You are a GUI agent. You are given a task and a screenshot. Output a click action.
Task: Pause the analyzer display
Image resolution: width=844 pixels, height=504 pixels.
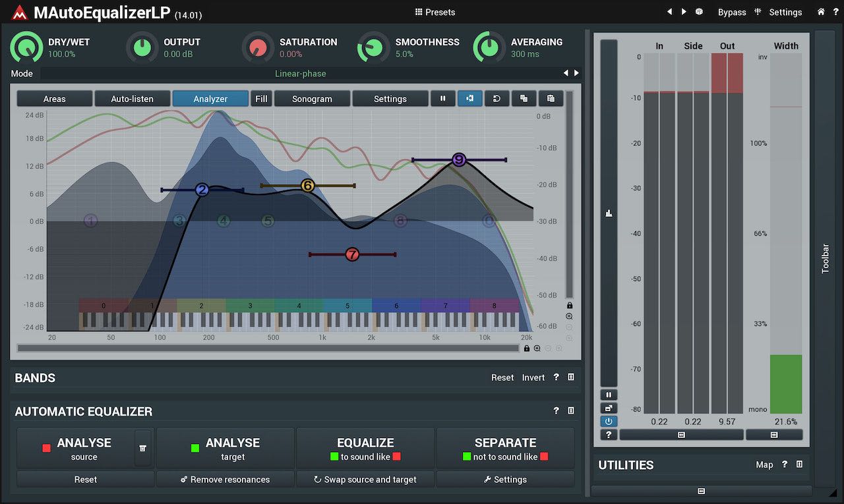442,99
